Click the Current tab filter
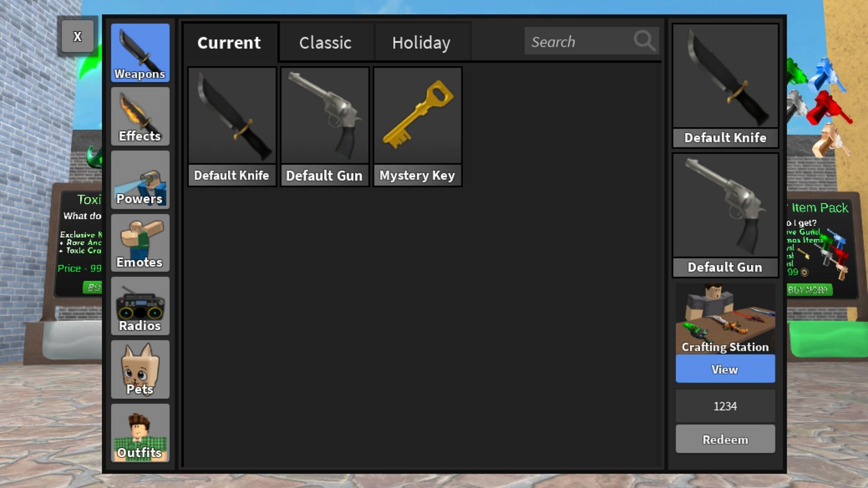The width and height of the screenshot is (868, 488). pos(228,42)
